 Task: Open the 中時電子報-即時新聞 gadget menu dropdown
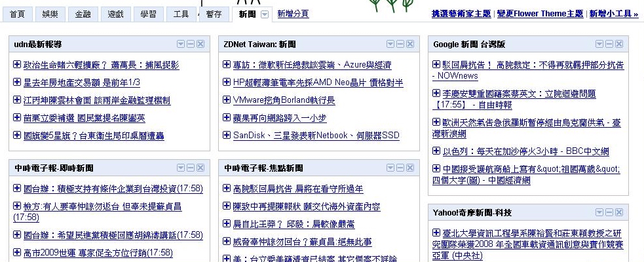pyautogui.click(x=181, y=168)
